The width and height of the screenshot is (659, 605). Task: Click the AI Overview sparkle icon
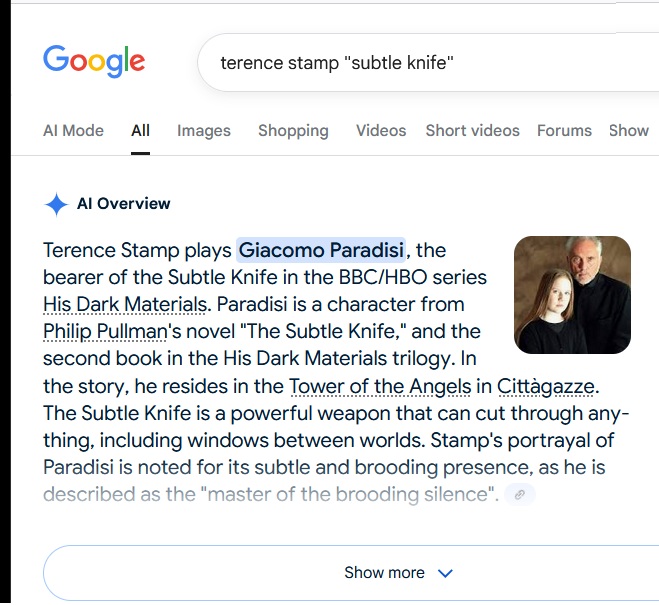(56, 204)
